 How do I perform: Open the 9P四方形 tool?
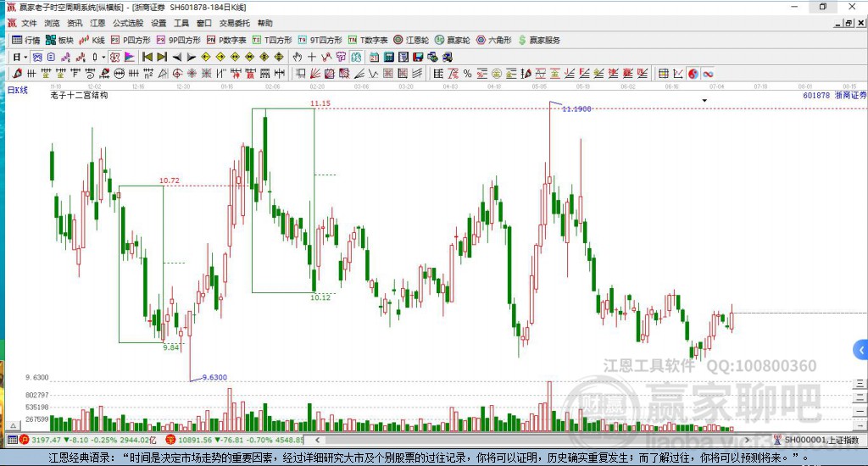[x=178, y=41]
